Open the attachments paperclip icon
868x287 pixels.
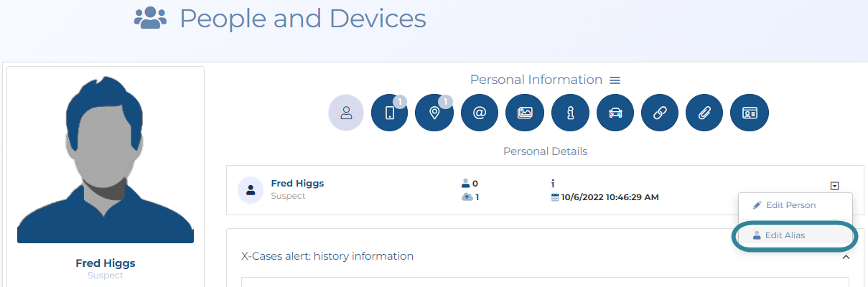(705, 113)
